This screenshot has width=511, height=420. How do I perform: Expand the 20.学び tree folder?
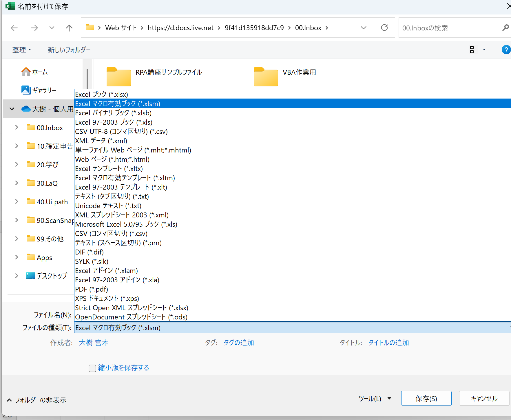click(x=17, y=164)
